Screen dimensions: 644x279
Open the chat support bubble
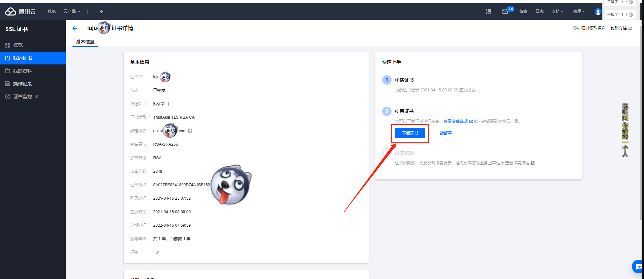(x=638, y=267)
